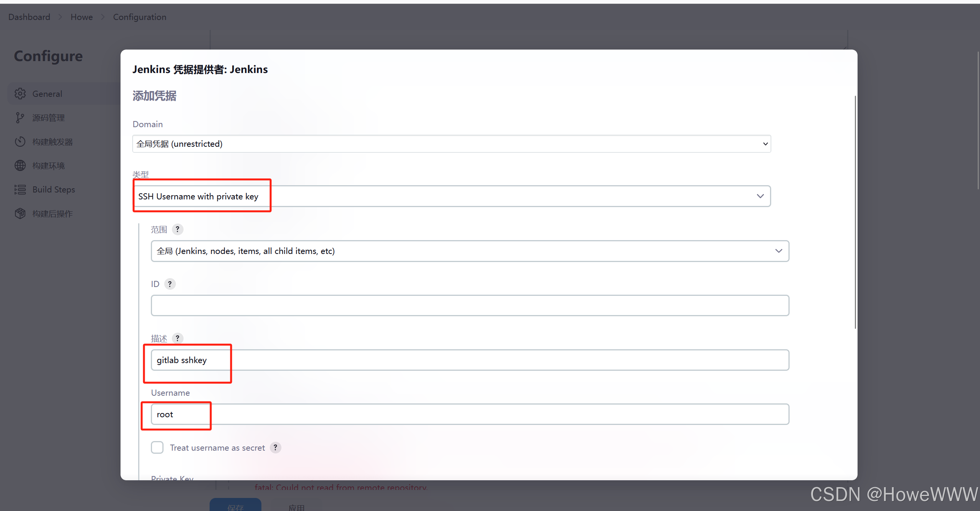Image resolution: width=980 pixels, height=511 pixels.
Task: Click the source code management branch icon
Action: [20, 118]
